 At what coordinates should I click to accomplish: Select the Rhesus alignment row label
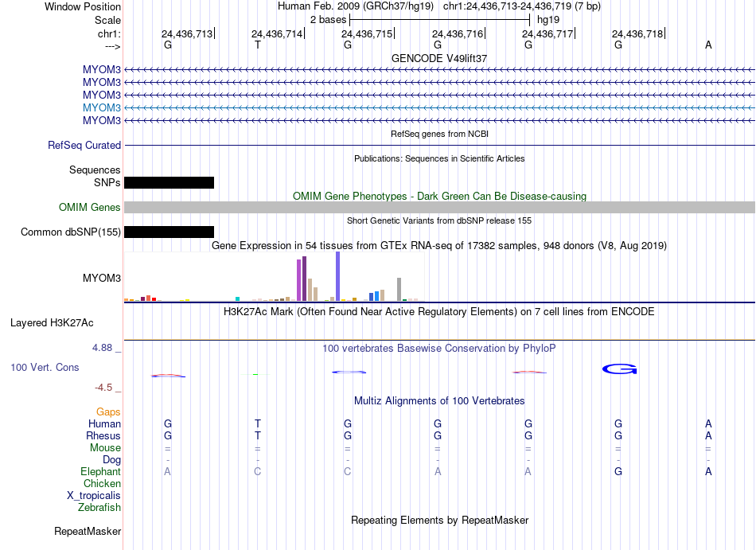pyautogui.click(x=103, y=435)
